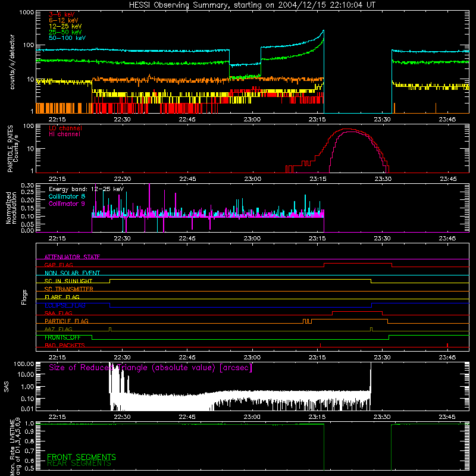Viewport: 476px width, 476px height.
Task: Click the NON SOLAR EVENT flag label
Action: 72,273
